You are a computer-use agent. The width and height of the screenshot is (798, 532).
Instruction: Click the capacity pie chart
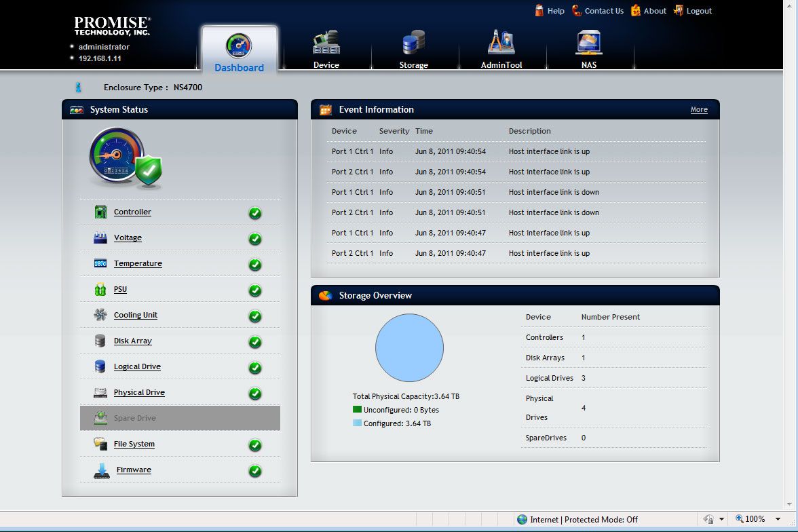(x=409, y=347)
